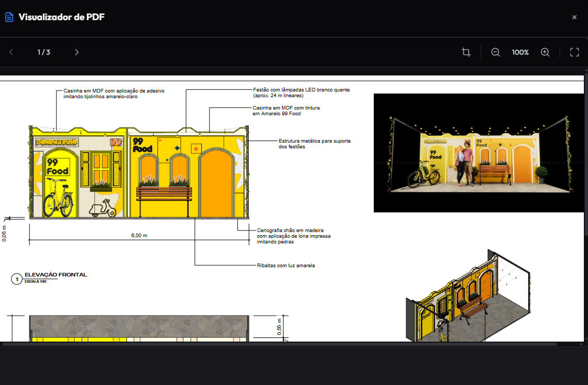Click the 0,05 m dimension text
The width and height of the screenshot is (588, 385).
pyautogui.click(x=4, y=234)
